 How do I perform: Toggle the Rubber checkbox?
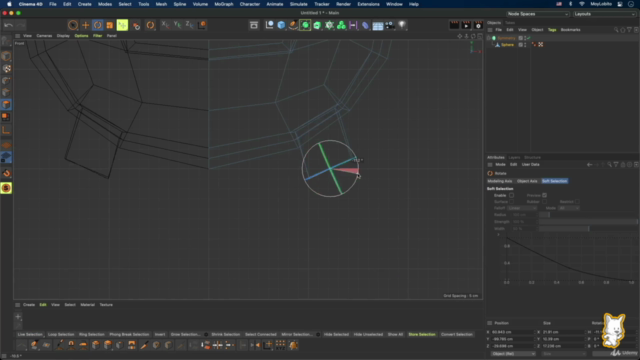(544, 202)
